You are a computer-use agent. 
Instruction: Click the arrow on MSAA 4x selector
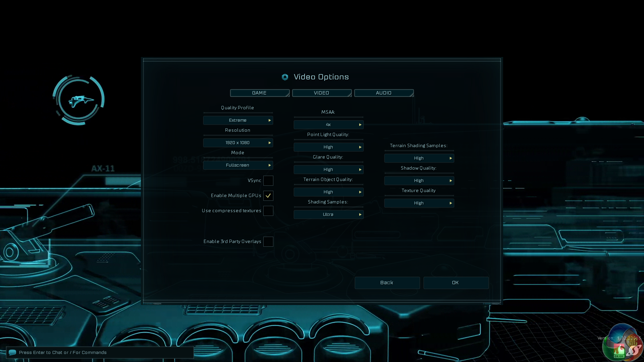(x=360, y=125)
